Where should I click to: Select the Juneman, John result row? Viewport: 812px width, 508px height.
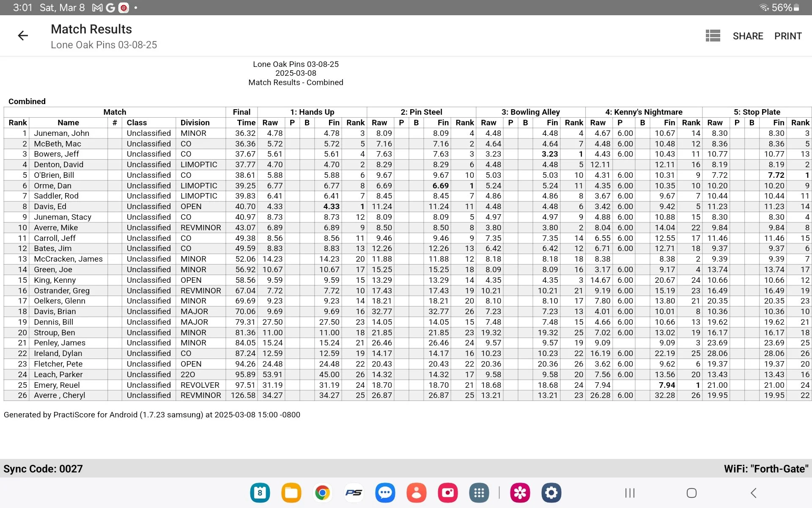point(62,133)
